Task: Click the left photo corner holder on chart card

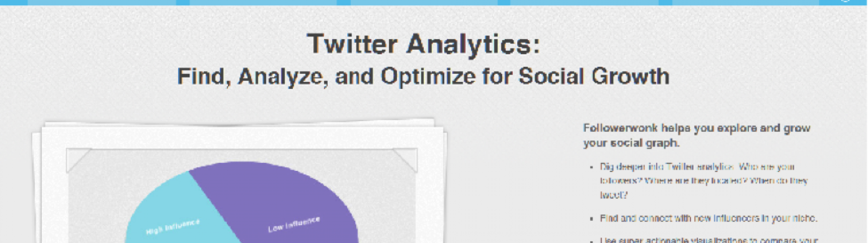Action: [78, 160]
